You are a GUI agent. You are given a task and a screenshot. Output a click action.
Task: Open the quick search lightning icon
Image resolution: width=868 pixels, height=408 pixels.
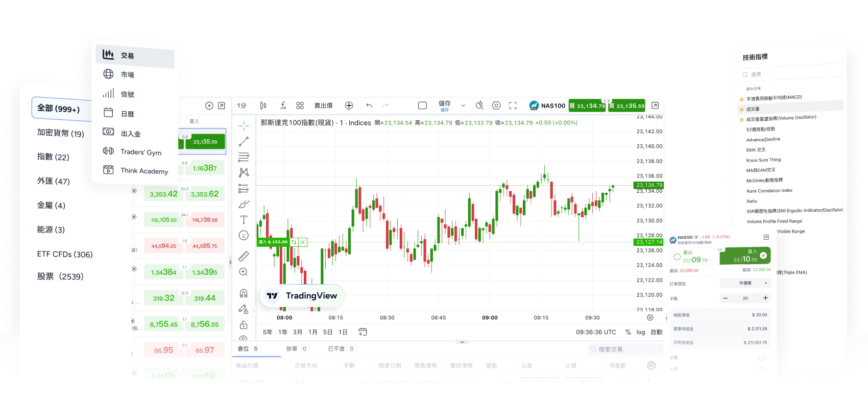pyautogui.click(x=479, y=106)
